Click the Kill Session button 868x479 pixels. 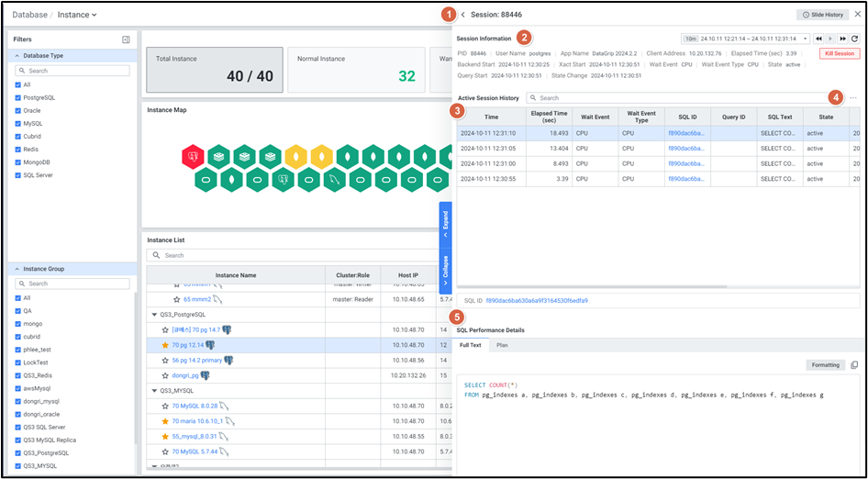(x=839, y=54)
